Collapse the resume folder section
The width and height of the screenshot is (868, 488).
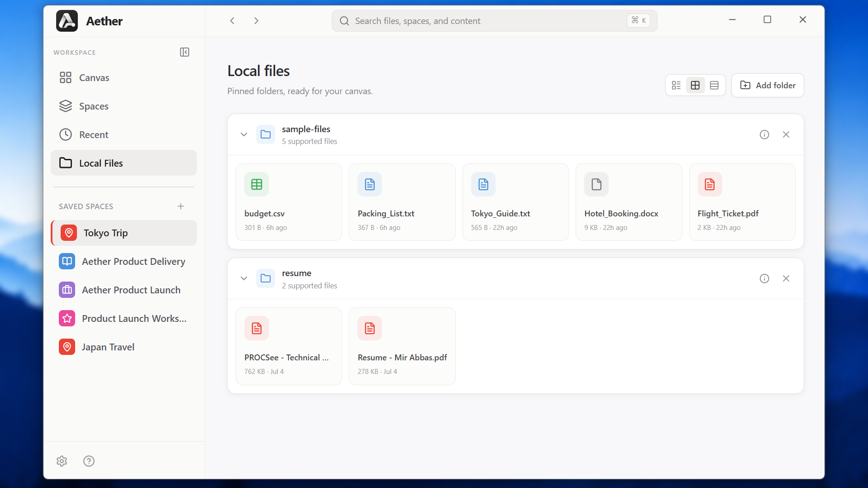click(244, 278)
